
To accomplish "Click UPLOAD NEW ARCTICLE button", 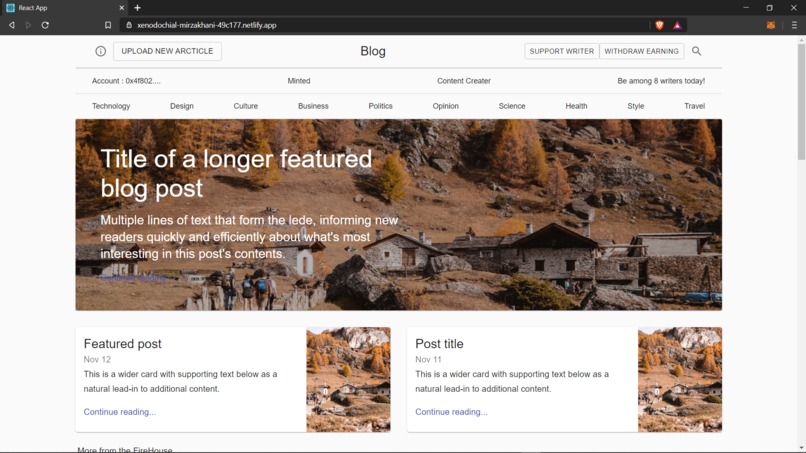I will tap(167, 51).
